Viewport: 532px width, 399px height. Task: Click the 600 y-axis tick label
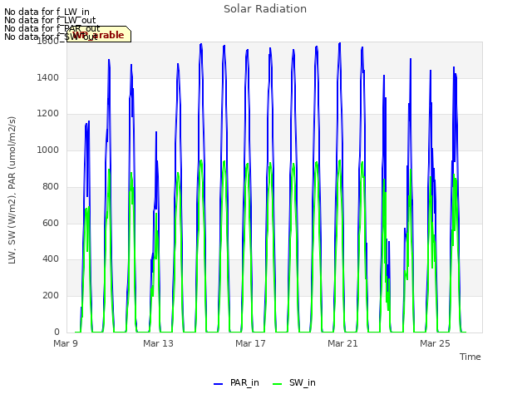click(51, 223)
